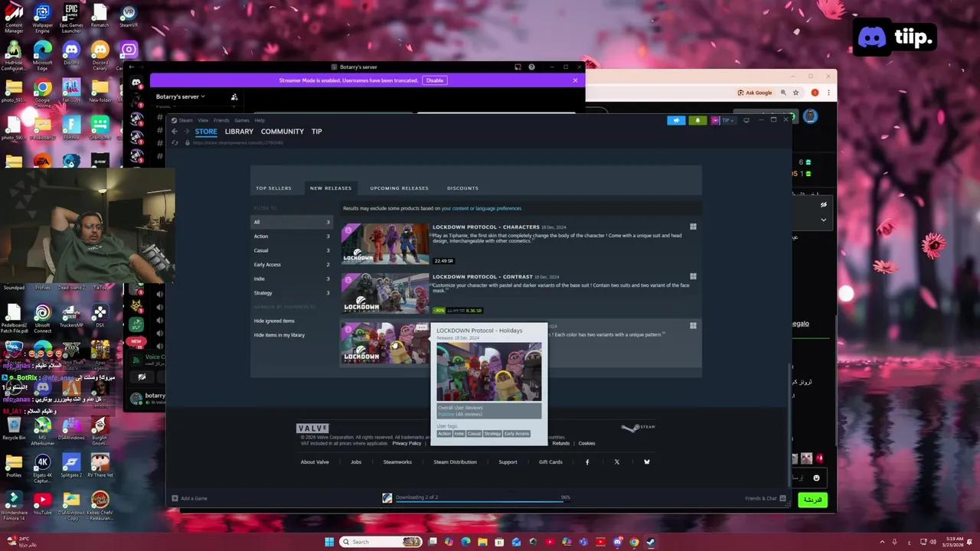Click download progress bar in Steam
The width and height of the screenshot is (980, 551).
pos(482,502)
